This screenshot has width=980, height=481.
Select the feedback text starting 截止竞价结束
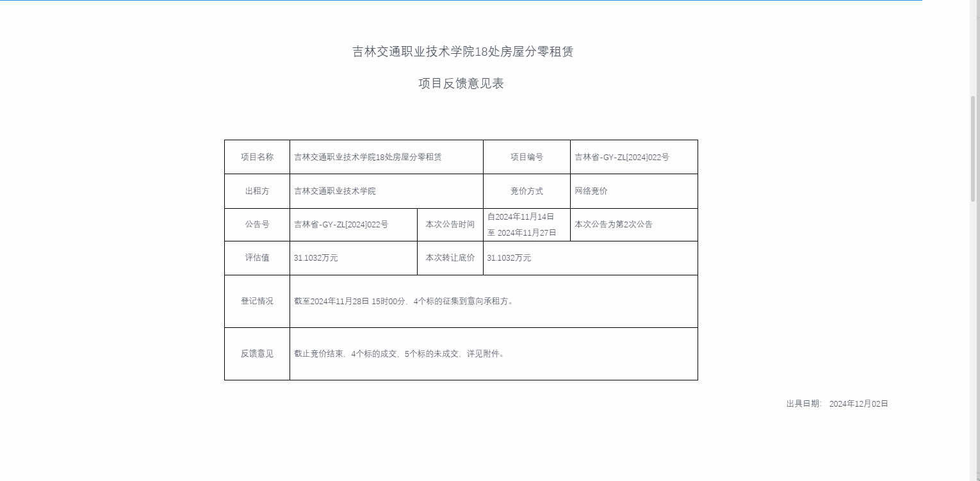pyautogui.click(x=399, y=354)
